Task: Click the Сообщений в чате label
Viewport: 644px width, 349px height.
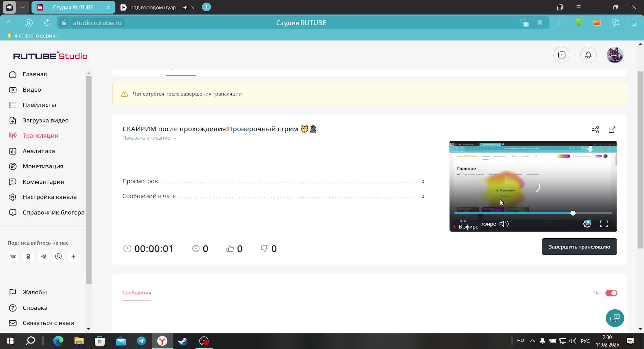Action: (149, 196)
